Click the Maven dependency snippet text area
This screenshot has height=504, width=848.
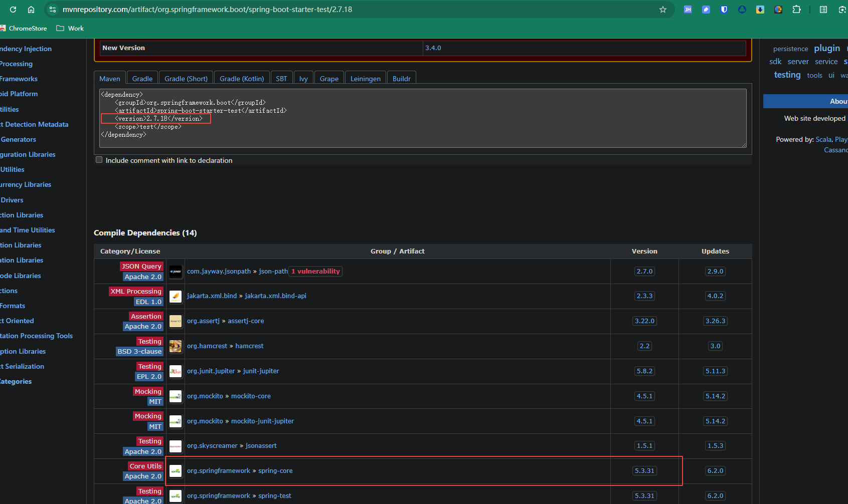coord(422,118)
